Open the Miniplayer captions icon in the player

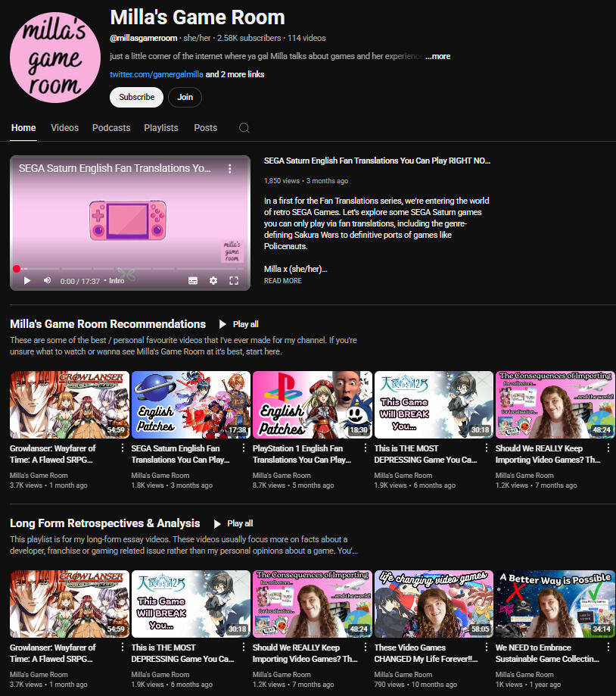[x=193, y=280]
